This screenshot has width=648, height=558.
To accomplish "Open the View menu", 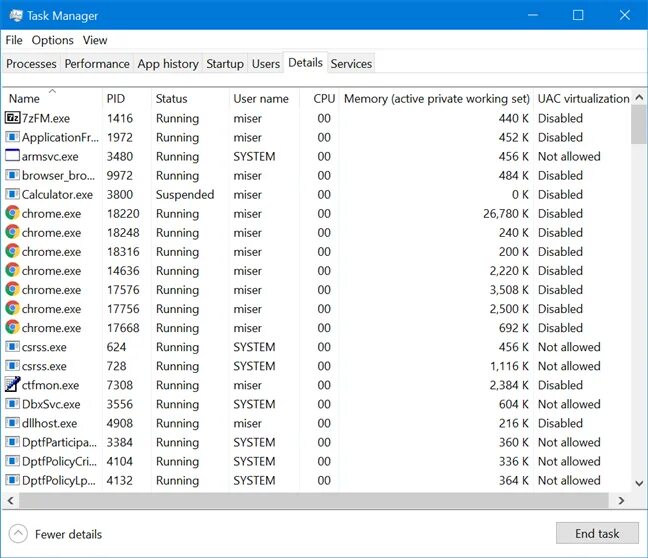I will 95,40.
